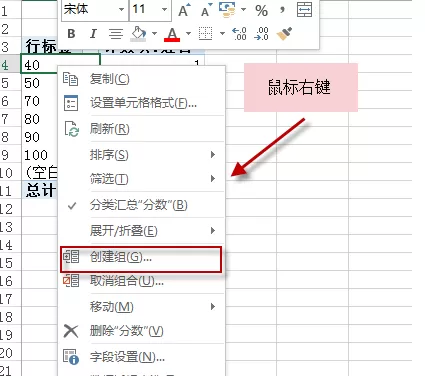Click the format cells icon in menu
The width and height of the screenshot is (425, 376).
point(71,103)
